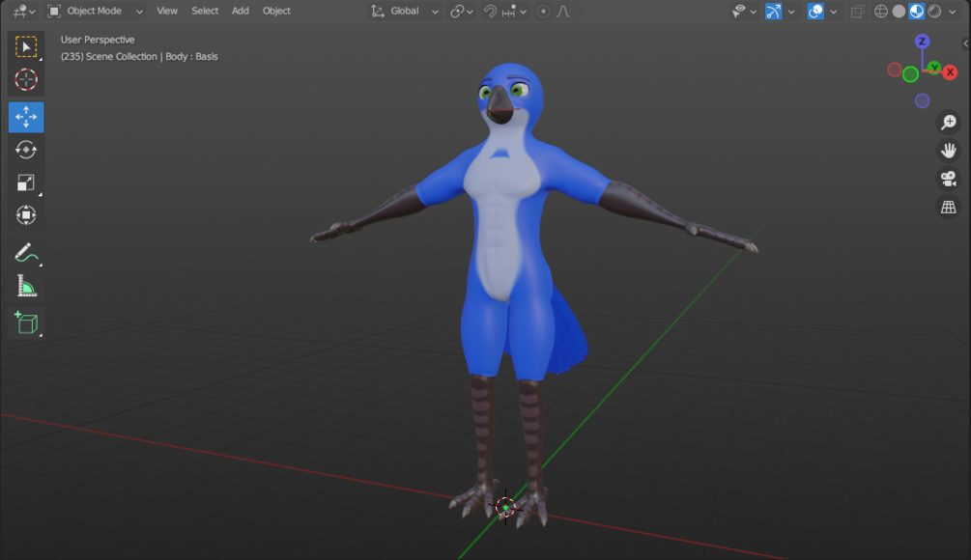
Task: Click the 'User Perspective' viewport label
Action: click(x=98, y=40)
